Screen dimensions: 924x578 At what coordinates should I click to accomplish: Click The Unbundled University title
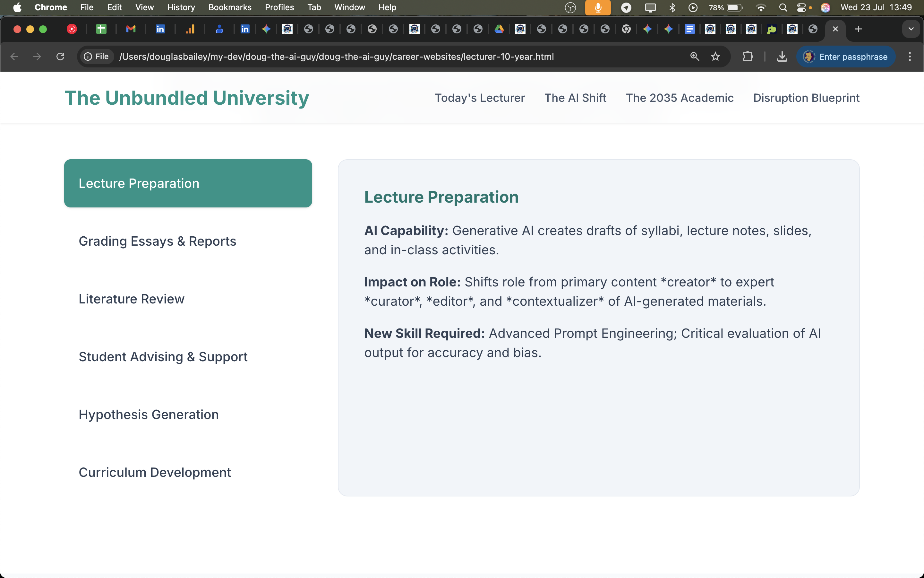pyautogui.click(x=187, y=98)
